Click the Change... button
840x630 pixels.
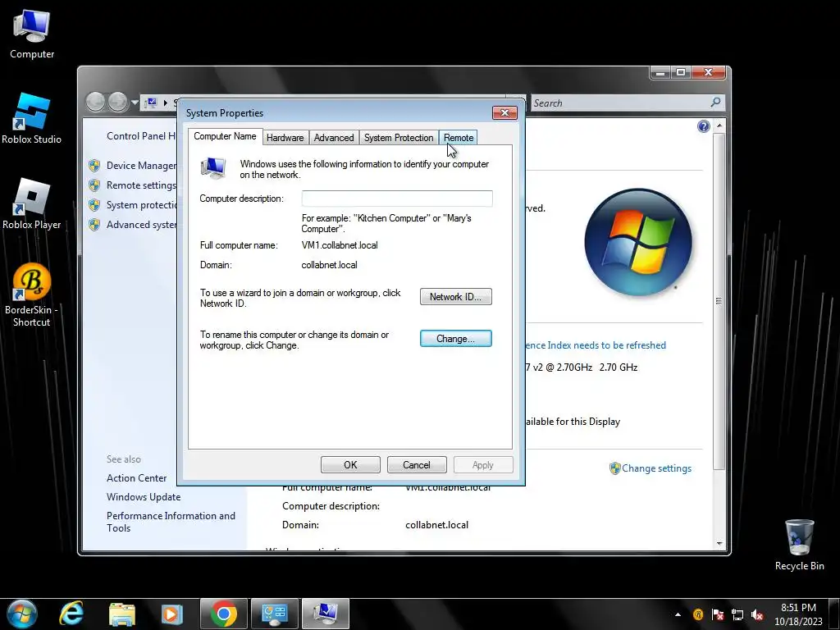coord(456,339)
